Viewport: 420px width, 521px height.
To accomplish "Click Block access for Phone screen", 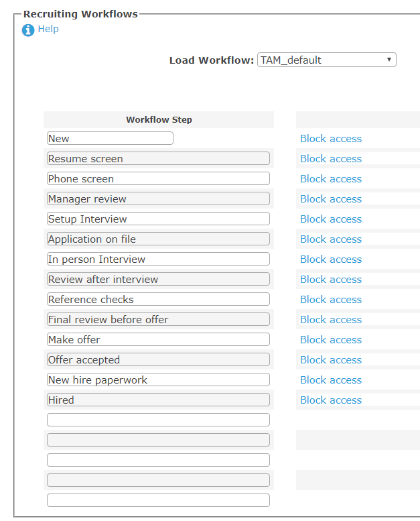I will tap(331, 179).
